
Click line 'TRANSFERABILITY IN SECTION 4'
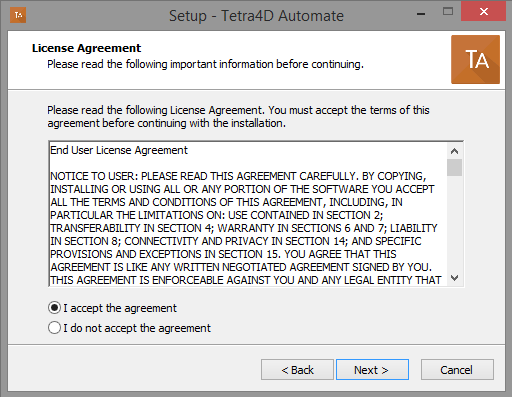click(x=244, y=228)
